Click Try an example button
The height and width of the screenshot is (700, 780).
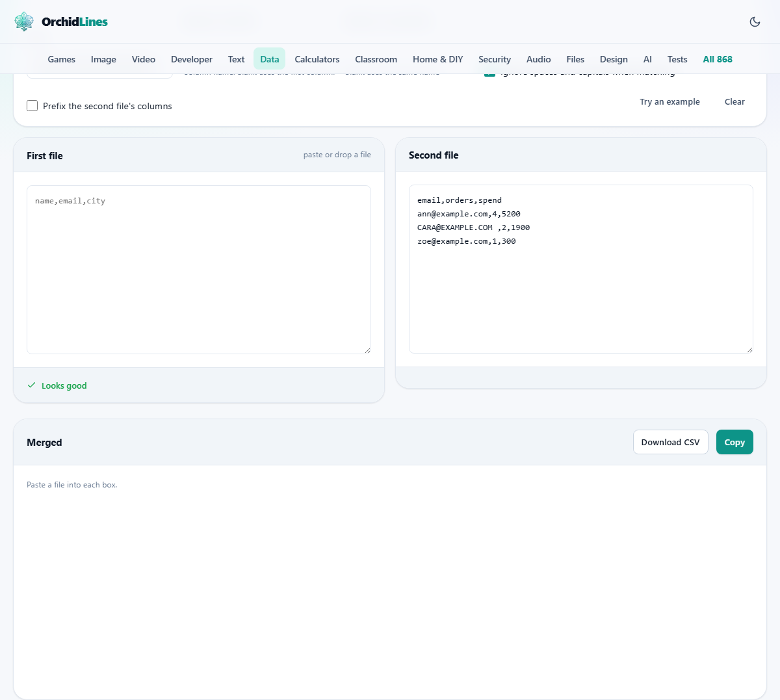(669, 102)
